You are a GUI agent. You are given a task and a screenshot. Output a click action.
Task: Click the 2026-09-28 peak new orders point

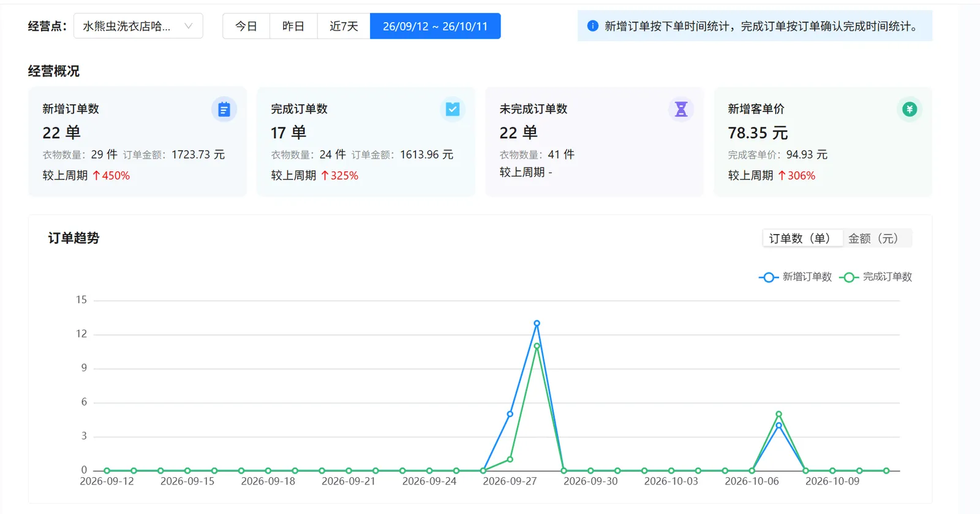[537, 323]
